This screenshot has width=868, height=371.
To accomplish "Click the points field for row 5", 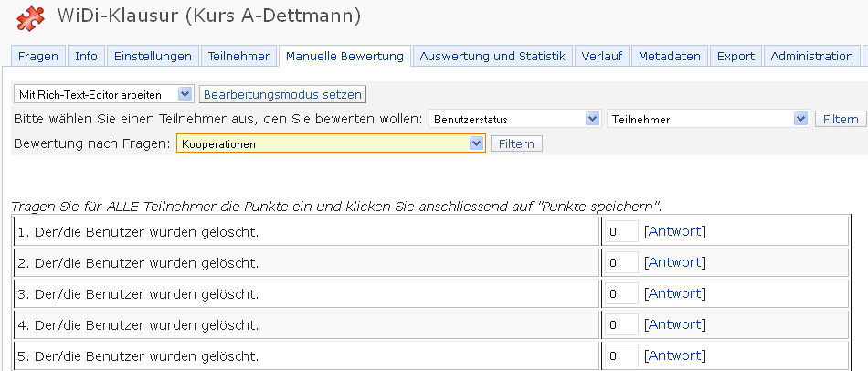I will click(x=621, y=355).
